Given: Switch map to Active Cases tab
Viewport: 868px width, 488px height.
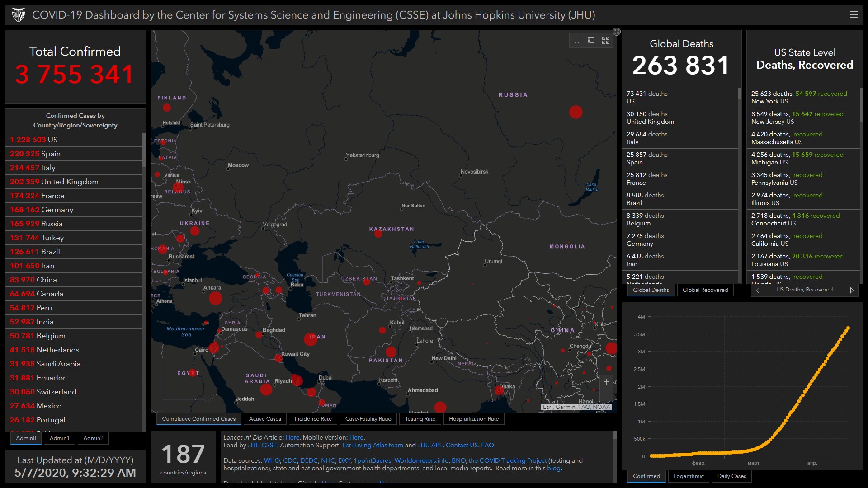Looking at the screenshot, I should [x=265, y=419].
